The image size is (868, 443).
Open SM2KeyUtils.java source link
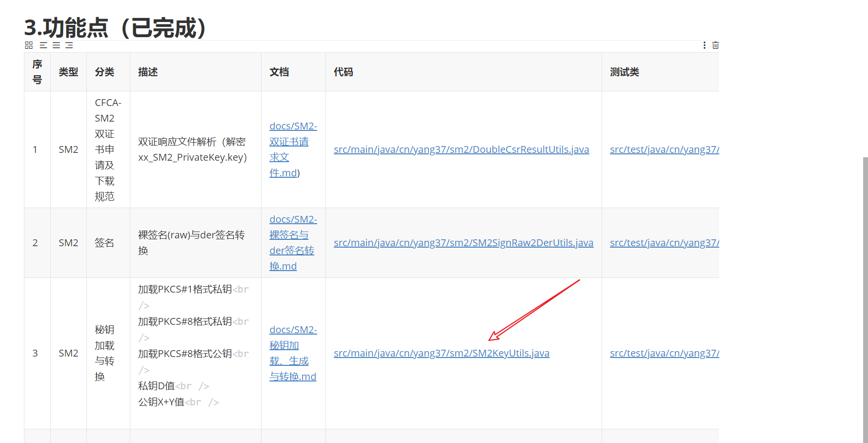tap(442, 353)
